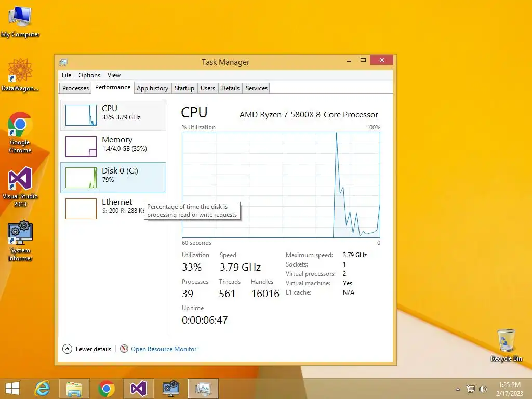
Task: Select the Performance tab
Action: [113, 87]
